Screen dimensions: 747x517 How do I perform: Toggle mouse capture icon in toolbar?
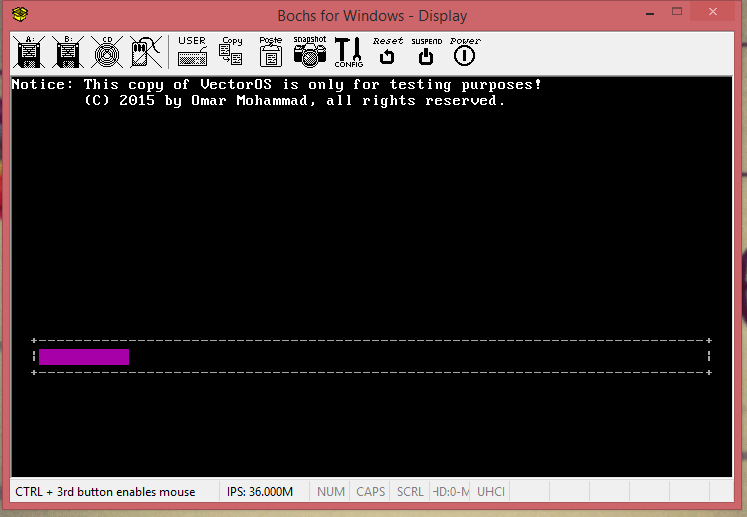145,51
